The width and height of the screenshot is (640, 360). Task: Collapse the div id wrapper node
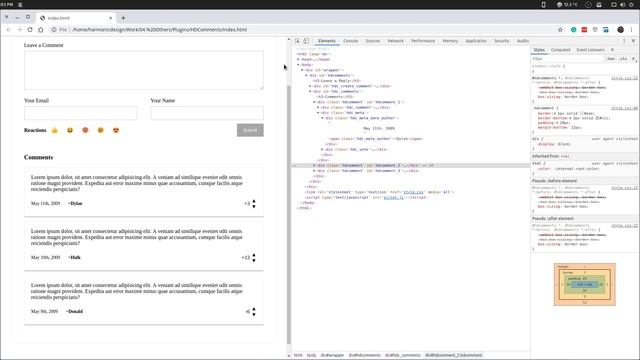[302, 70]
